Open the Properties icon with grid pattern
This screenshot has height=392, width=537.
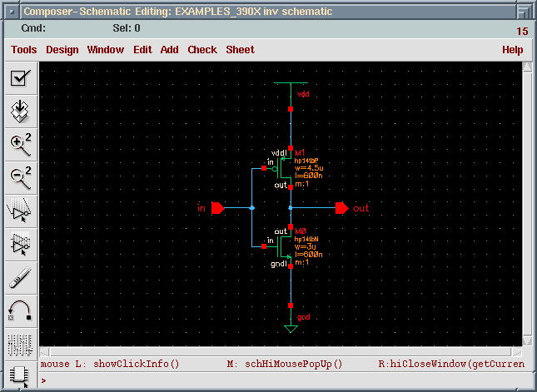click(21, 344)
